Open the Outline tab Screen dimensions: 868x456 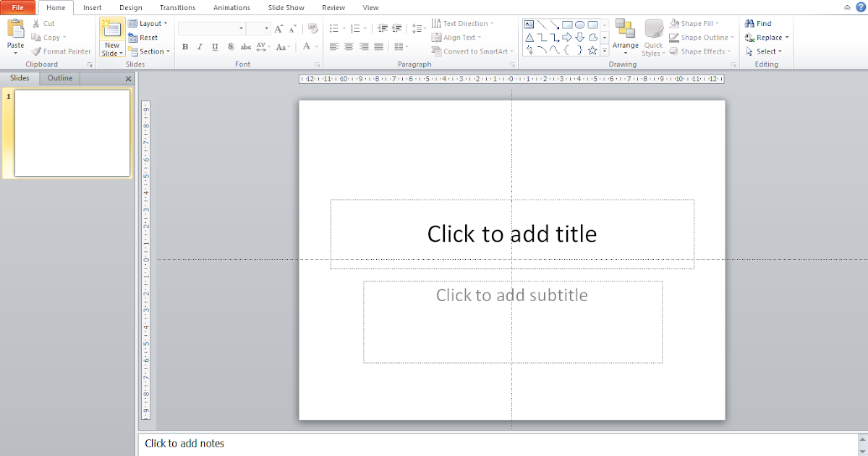59,77
